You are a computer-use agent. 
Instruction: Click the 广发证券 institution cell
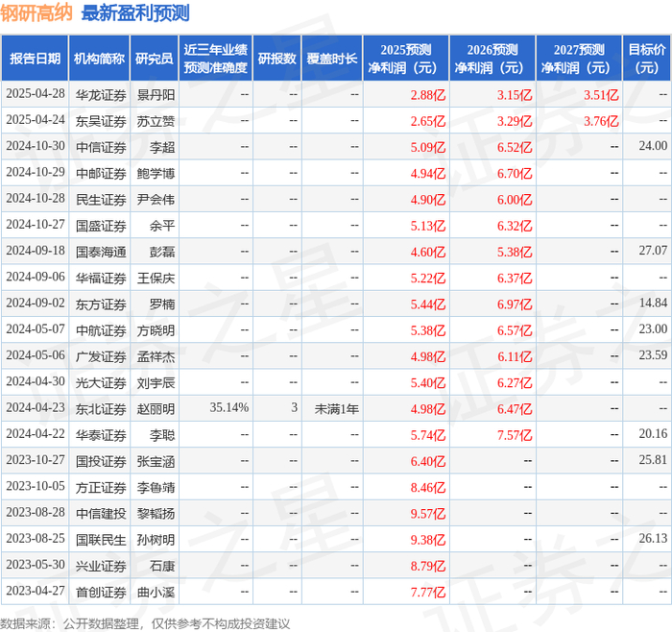(101, 356)
